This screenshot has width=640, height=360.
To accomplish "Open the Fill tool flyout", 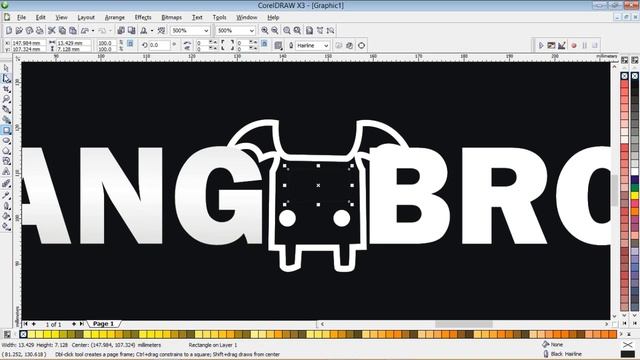I will [6, 216].
